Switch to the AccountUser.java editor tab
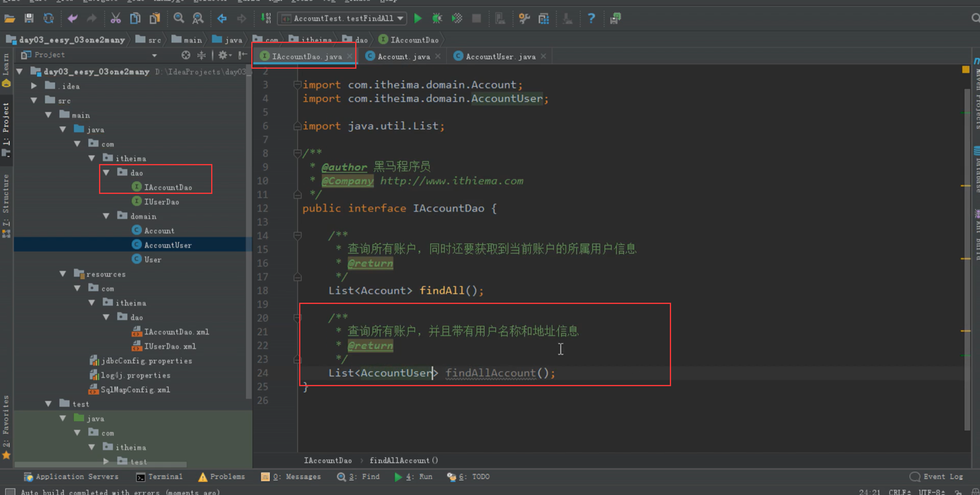The width and height of the screenshot is (980, 495). coord(500,56)
